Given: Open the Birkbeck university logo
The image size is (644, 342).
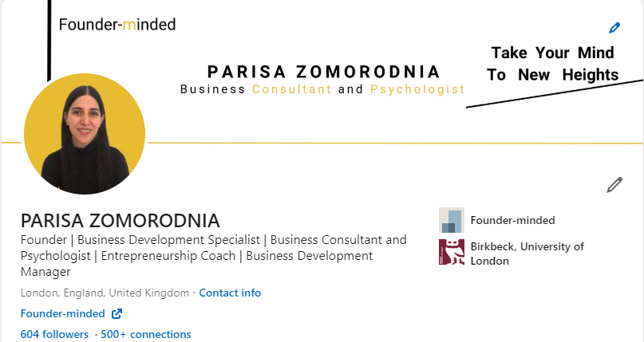Looking at the screenshot, I should [x=452, y=252].
